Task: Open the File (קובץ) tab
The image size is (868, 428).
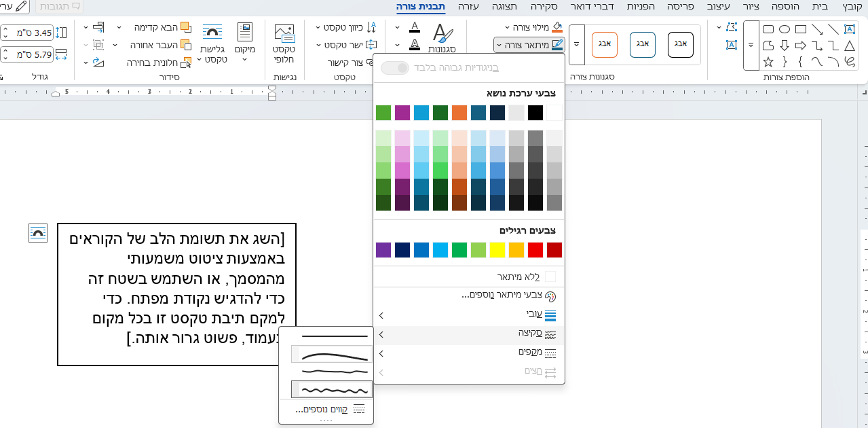Action: click(x=852, y=6)
